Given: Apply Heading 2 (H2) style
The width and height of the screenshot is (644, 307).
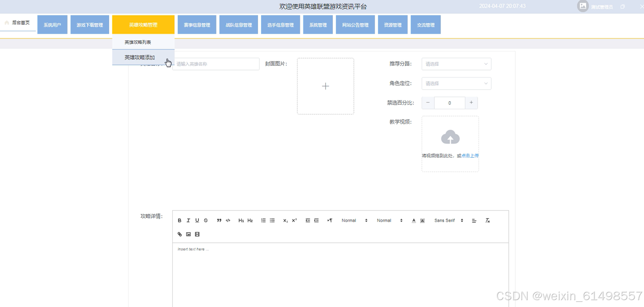Looking at the screenshot, I should [250, 220].
